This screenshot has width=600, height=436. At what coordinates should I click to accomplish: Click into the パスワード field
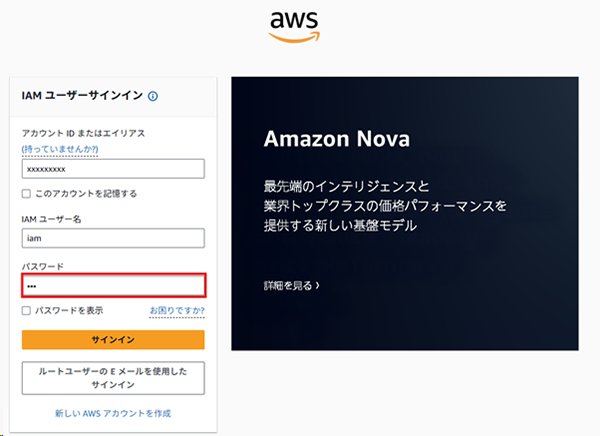click(114, 286)
